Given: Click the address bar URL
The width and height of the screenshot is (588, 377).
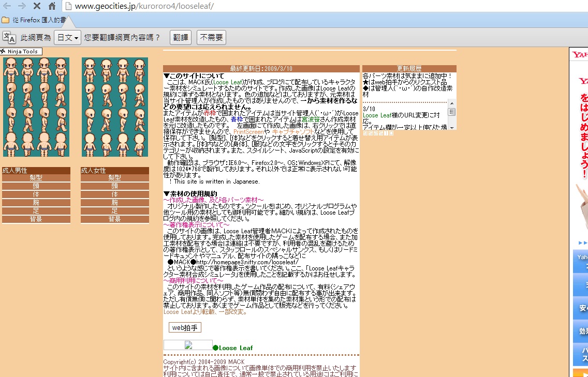Looking at the screenshot, I should pos(144,6).
